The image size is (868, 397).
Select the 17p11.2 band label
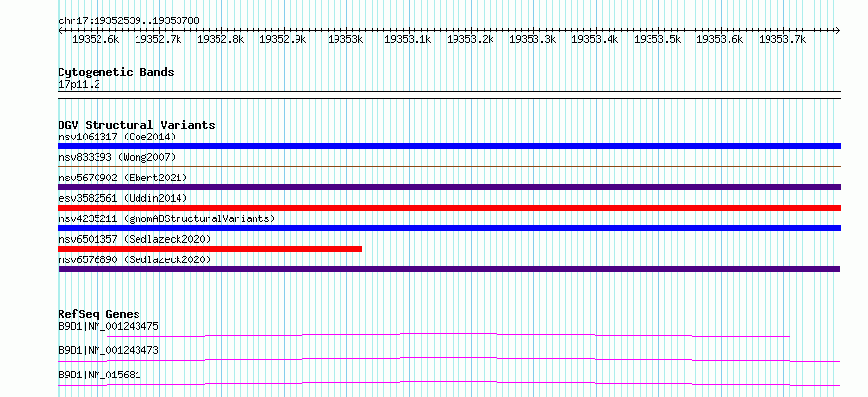[x=79, y=85]
